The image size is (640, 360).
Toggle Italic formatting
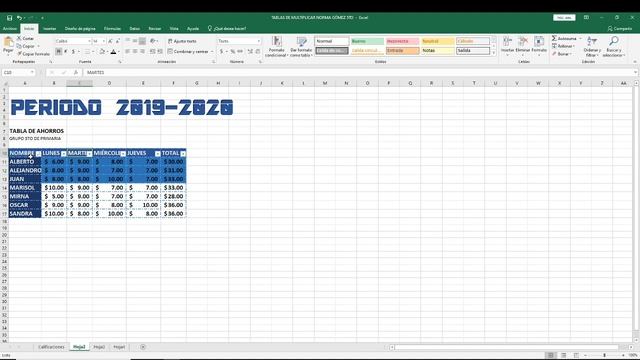click(66, 52)
